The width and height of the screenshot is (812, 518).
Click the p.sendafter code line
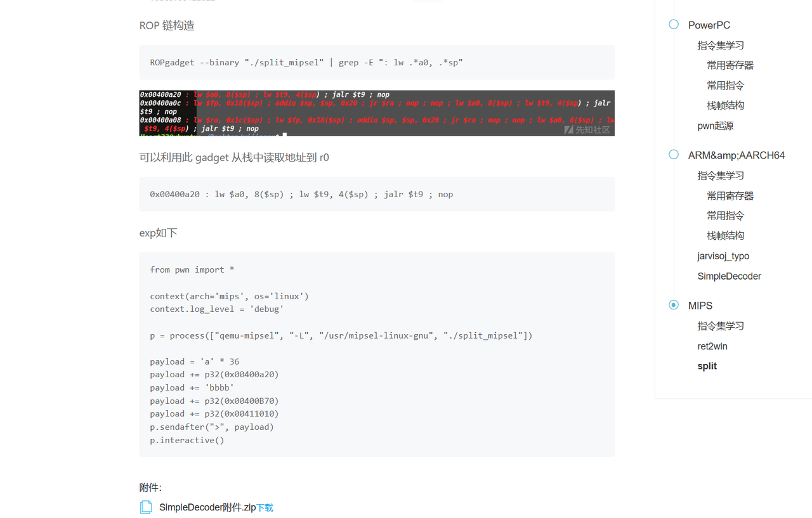click(212, 427)
